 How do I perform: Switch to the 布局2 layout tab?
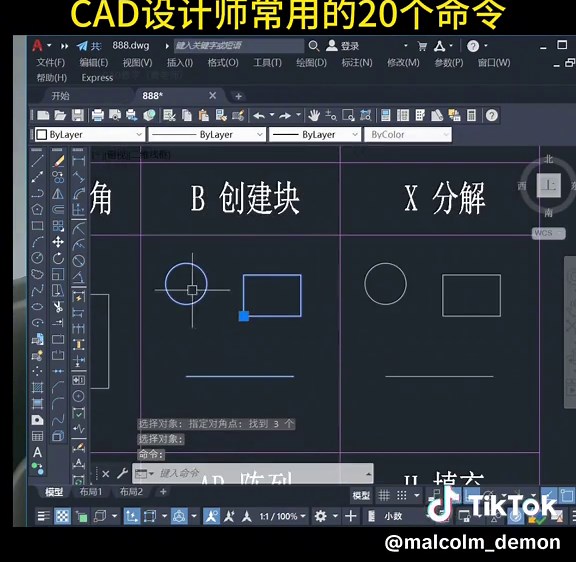click(131, 492)
